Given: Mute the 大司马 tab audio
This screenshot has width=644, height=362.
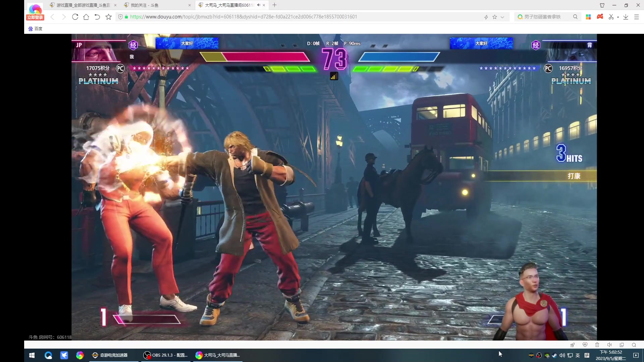Looking at the screenshot, I should click(x=259, y=5).
